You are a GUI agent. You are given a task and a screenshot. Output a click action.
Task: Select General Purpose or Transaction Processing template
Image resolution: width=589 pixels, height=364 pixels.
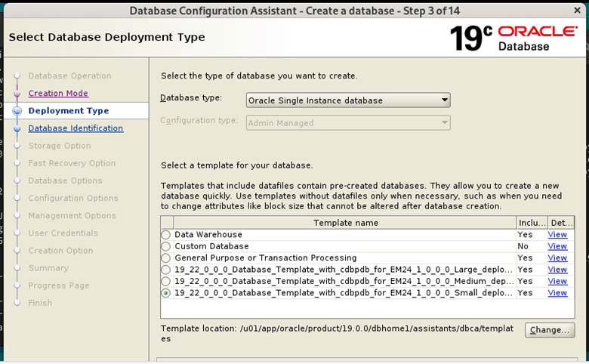166,258
